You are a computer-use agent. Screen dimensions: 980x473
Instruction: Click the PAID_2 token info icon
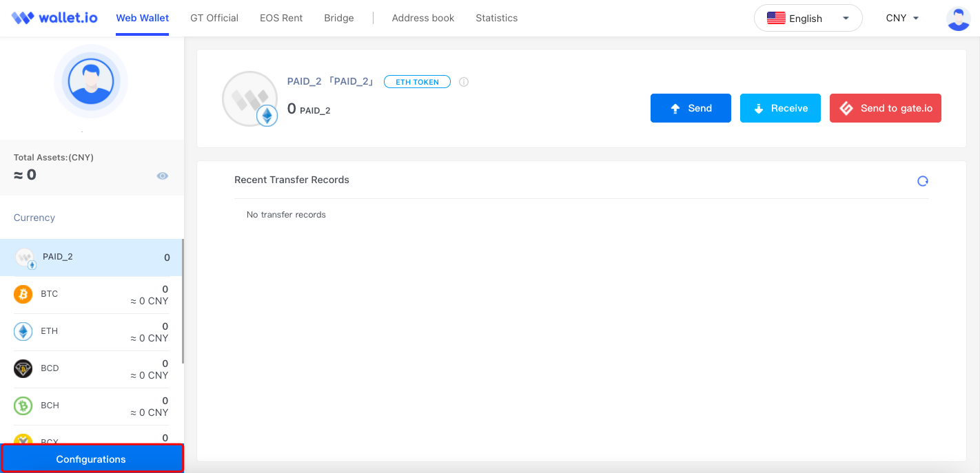click(464, 82)
